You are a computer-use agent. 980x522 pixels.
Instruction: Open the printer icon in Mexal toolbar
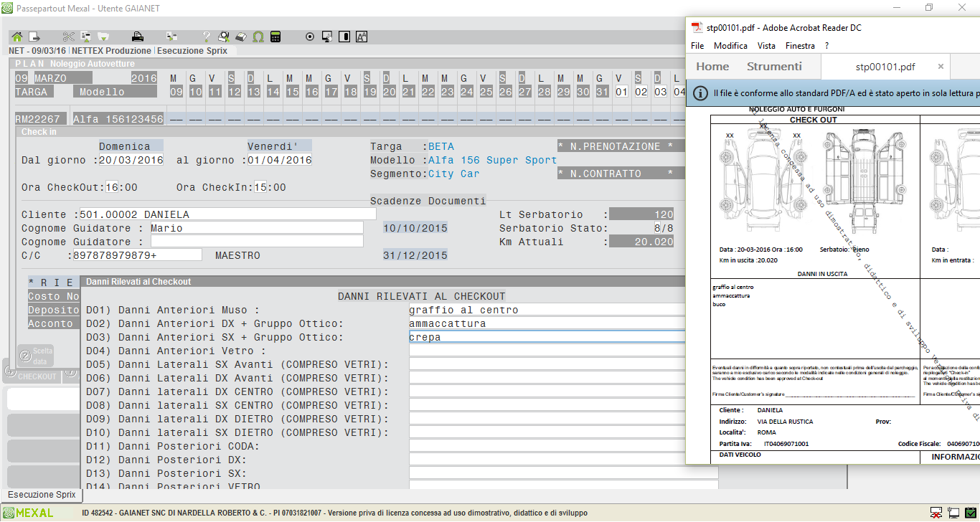138,37
